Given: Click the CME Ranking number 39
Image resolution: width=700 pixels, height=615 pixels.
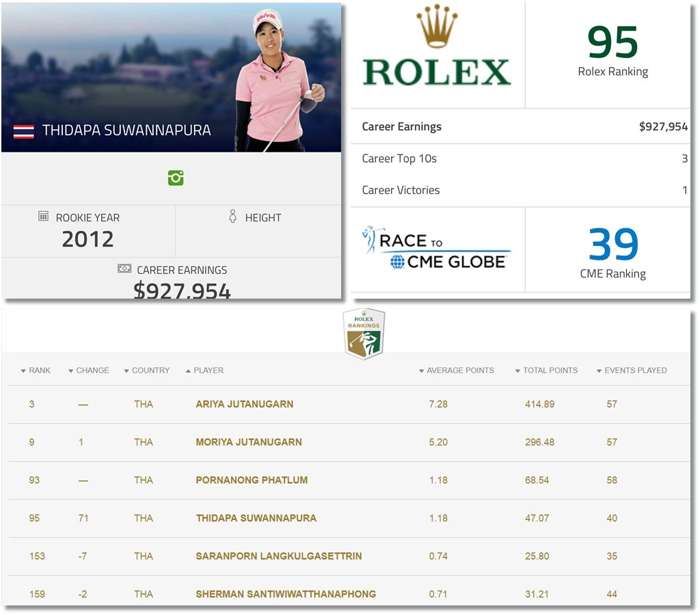Looking at the screenshot, I should click(x=613, y=244).
